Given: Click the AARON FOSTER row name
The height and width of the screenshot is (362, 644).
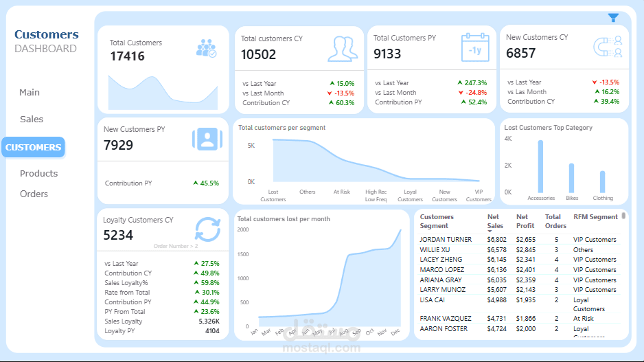Looking at the screenshot, I should pyautogui.click(x=444, y=329).
